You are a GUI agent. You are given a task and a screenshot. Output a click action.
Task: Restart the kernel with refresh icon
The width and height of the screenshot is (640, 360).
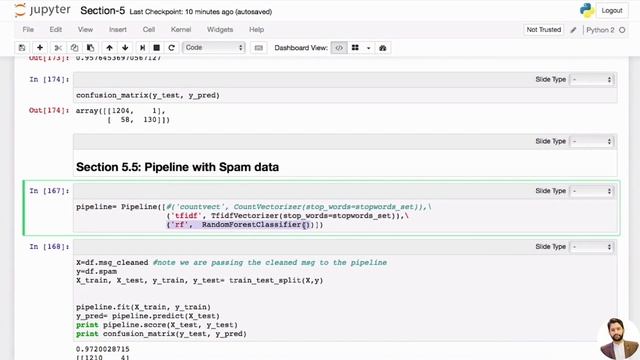click(171, 48)
